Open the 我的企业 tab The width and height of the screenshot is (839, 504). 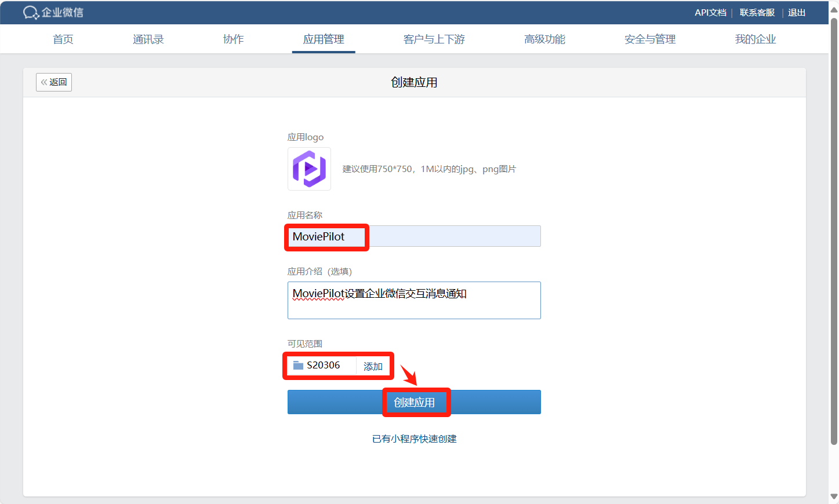[755, 39]
